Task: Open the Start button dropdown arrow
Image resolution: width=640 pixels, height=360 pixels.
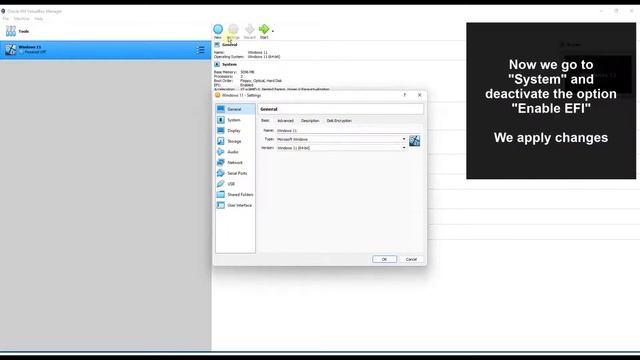Action: 273,31
